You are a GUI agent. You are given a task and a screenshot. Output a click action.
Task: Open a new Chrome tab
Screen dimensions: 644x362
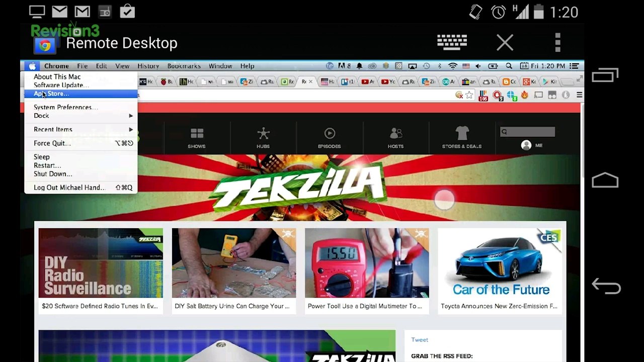point(568,81)
